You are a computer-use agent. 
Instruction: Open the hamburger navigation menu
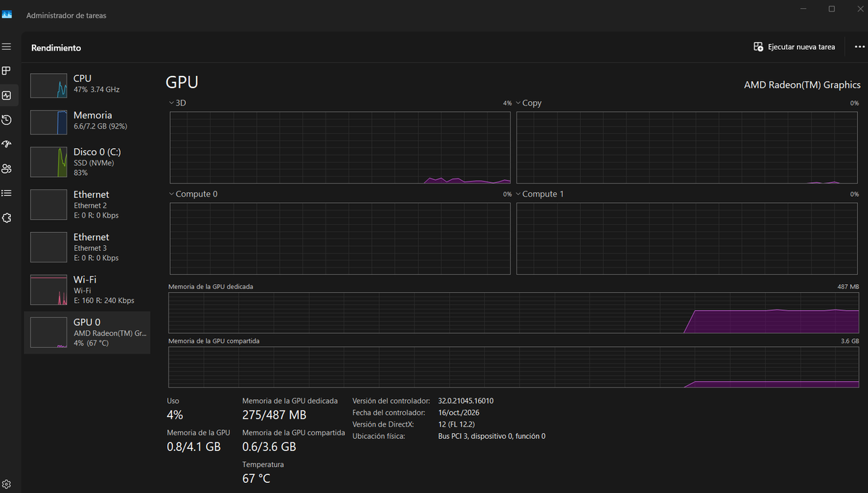pyautogui.click(x=7, y=46)
